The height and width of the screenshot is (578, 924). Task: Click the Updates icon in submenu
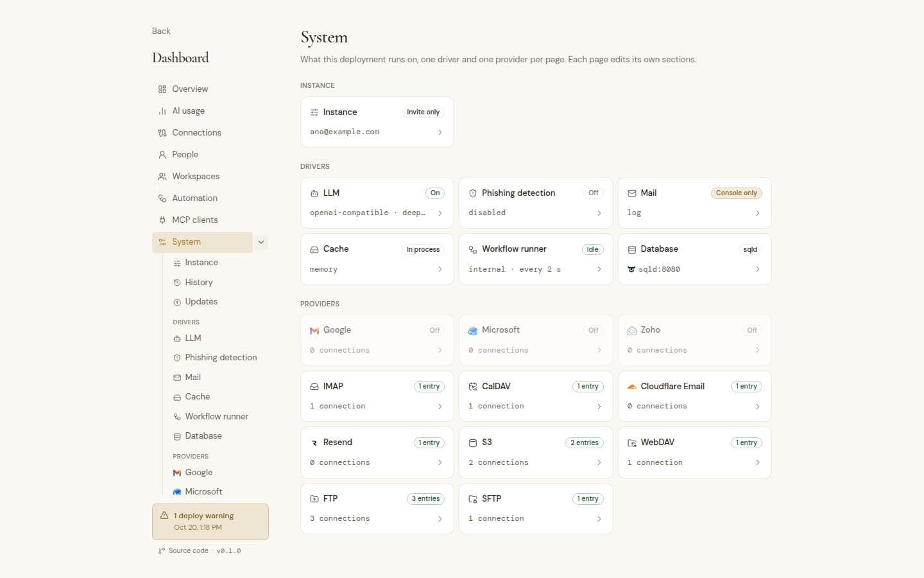click(x=177, y=302)
